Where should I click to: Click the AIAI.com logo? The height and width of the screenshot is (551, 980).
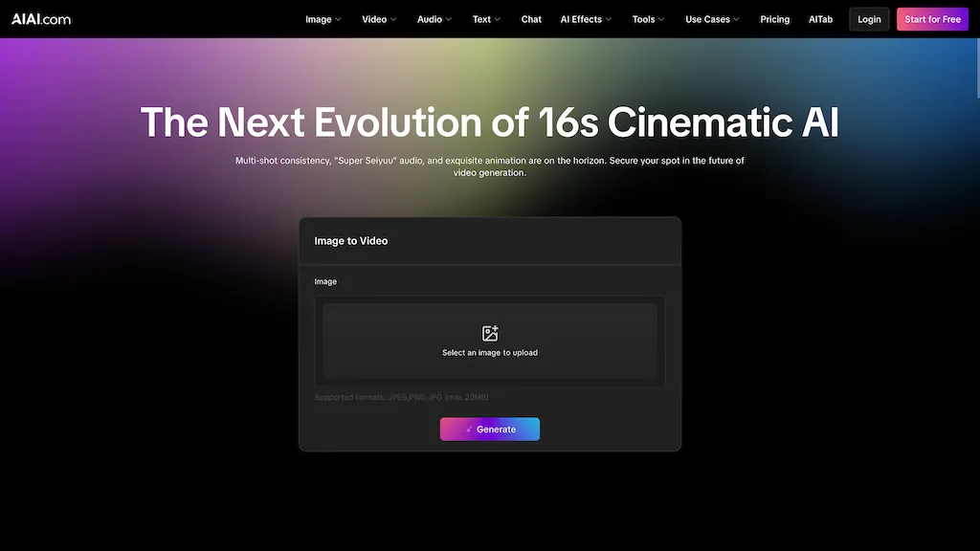(x=41, y=19)
